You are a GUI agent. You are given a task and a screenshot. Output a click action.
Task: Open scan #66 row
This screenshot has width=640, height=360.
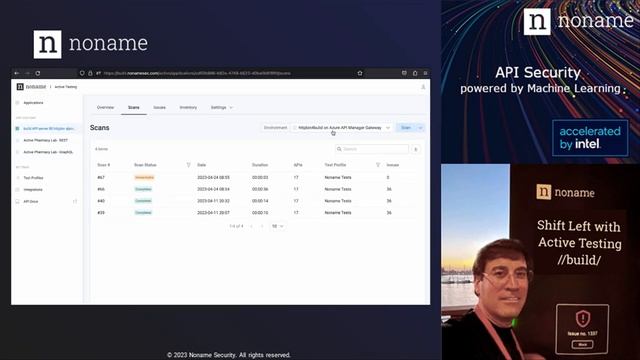(256, 189)
